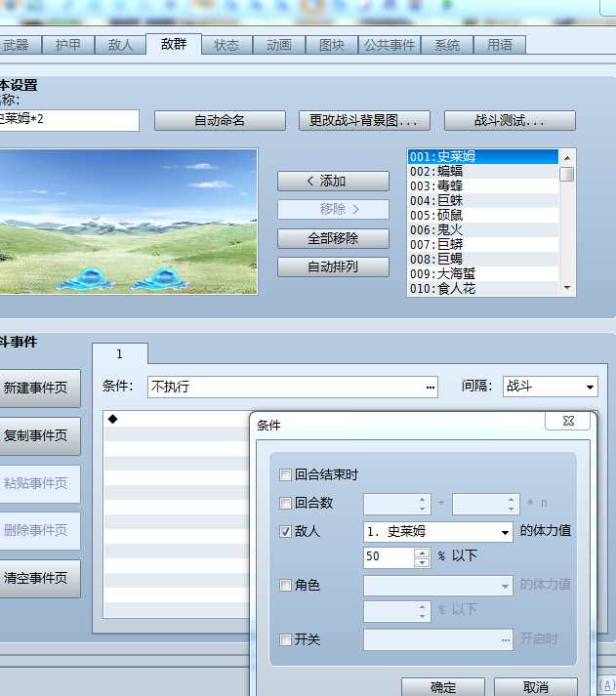The width and height of the screenshot is (616, 696).
Task: Click 清空事件页 button
Action: click(x=38, y=578)
